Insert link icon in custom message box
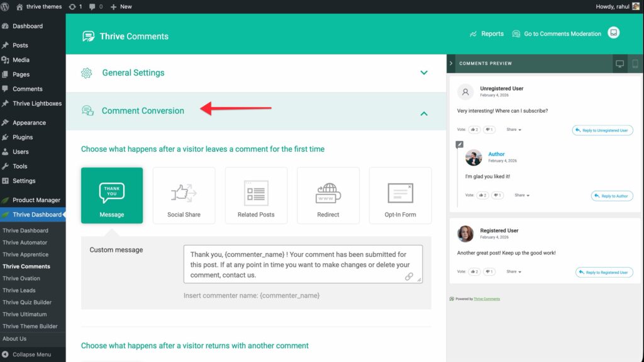Image resolution: width=644 pixels, height=362 pixels. [x=409, y=276]
